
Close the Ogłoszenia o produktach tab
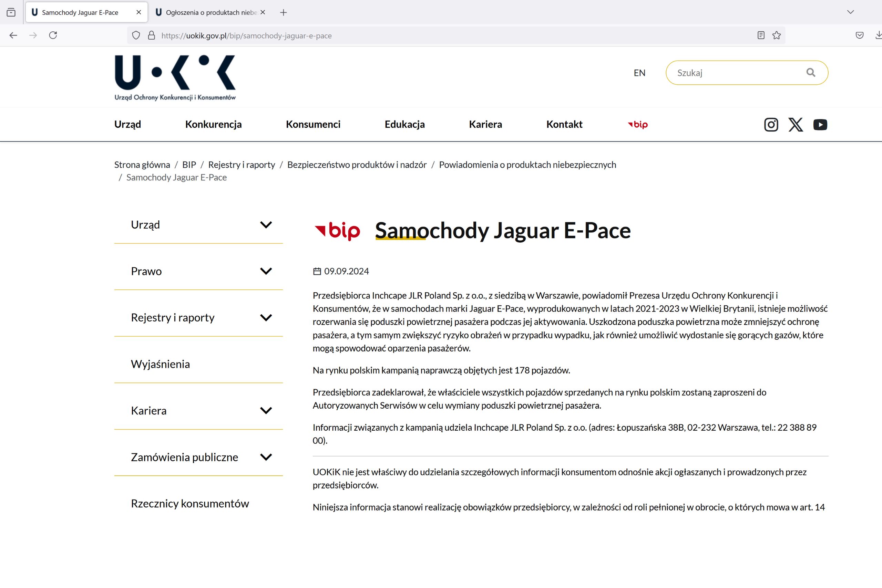point(263,12)
